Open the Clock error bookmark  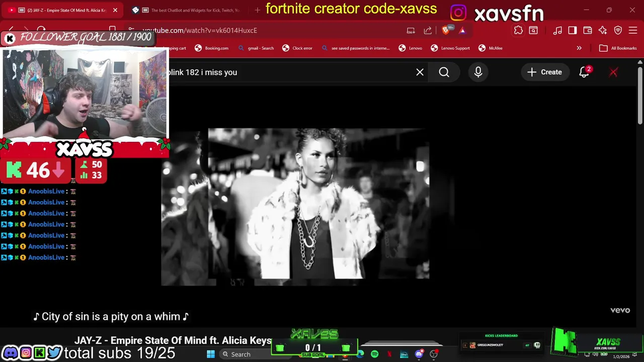click(x=297, y=48)
